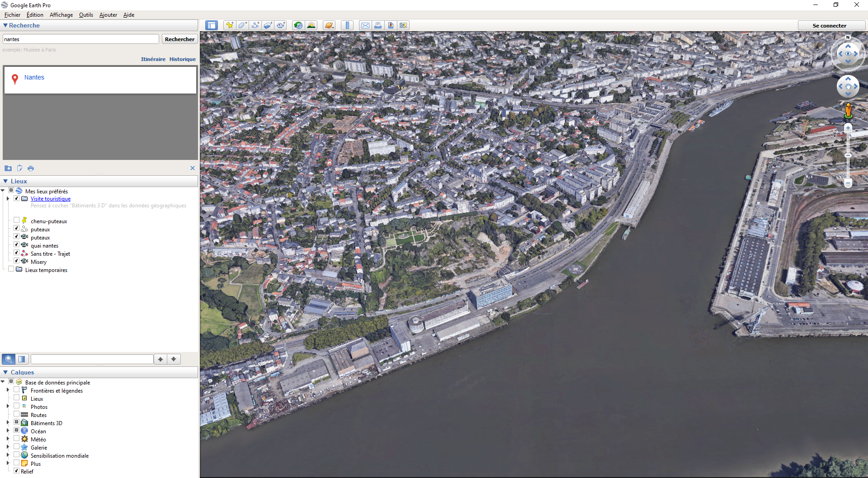
Task: Toggle sunlight display across the landscape
Action: pyautogui.click(x=311, y=25)
